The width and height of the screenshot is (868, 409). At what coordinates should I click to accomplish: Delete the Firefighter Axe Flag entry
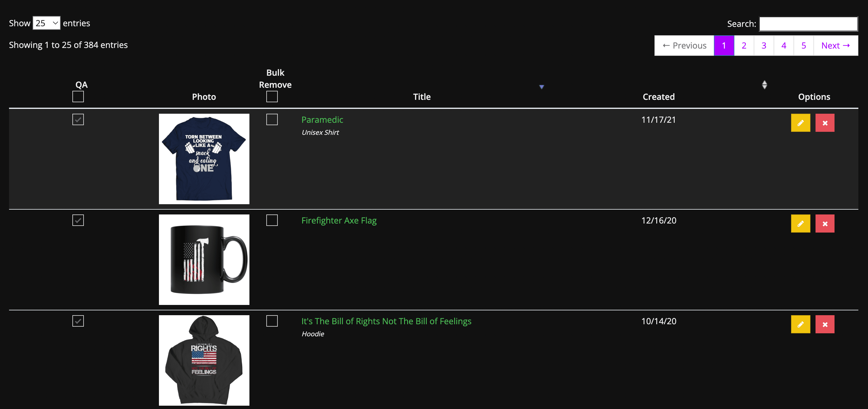tap(825, 224)
